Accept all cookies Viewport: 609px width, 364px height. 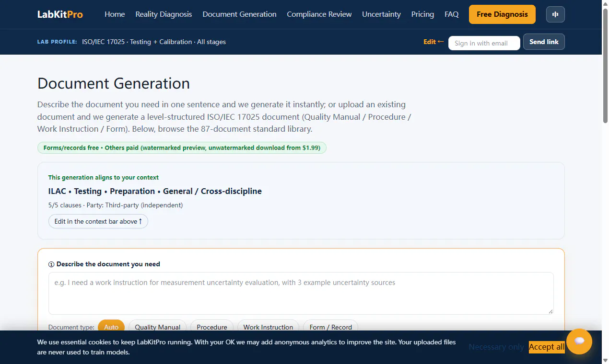point(547,347)
